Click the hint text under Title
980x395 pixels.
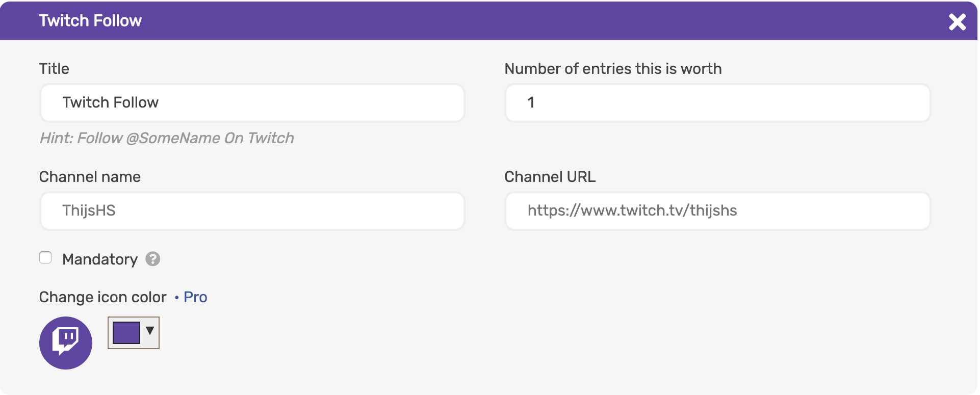coord(167,138)
